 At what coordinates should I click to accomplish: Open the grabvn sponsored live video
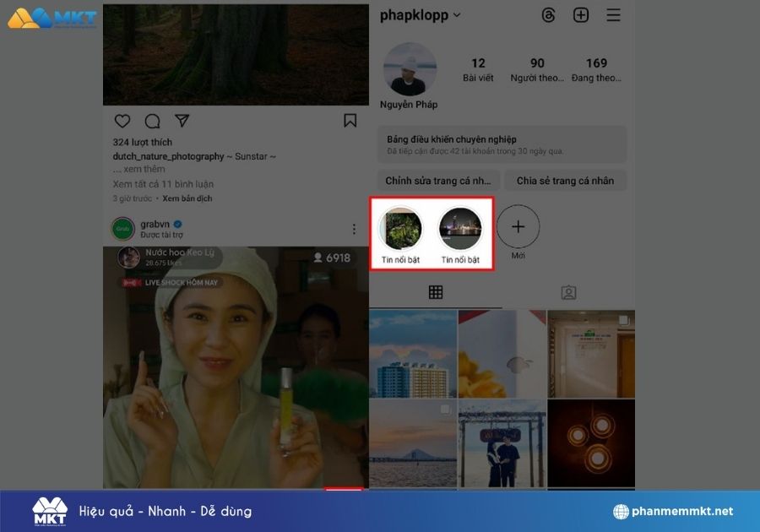coord(236,367)
